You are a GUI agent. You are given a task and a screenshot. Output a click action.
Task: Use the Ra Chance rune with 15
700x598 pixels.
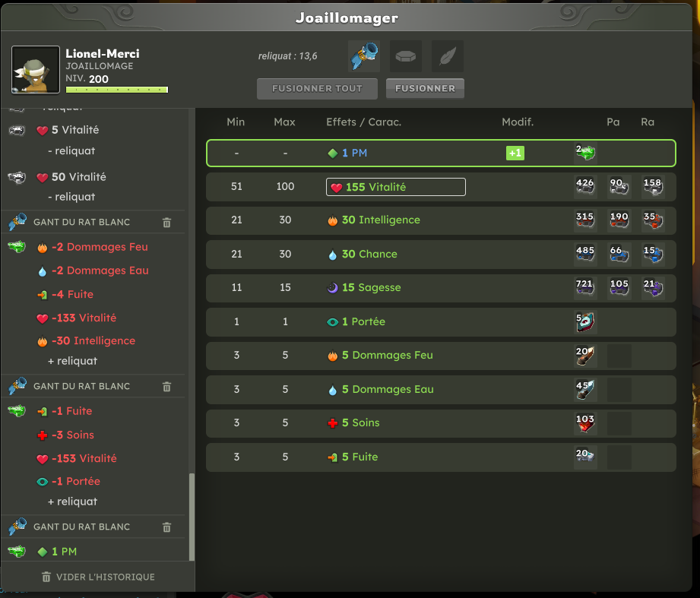tap(653, 254)
